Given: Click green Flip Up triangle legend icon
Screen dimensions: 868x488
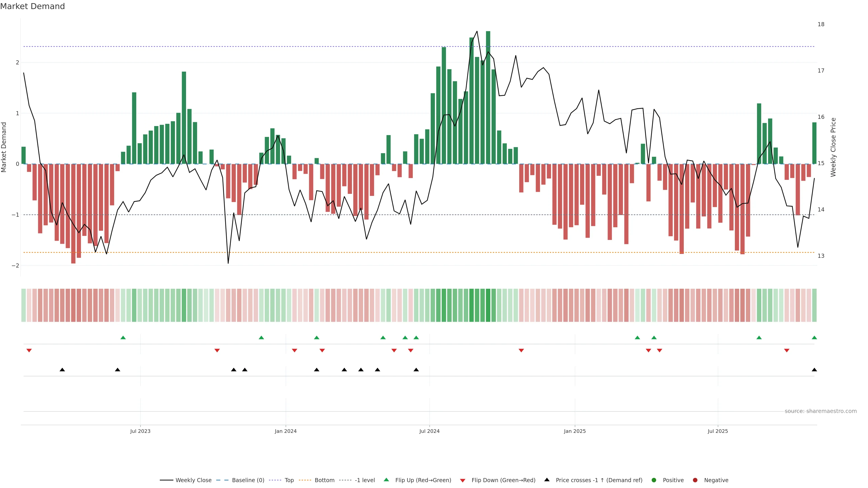Looking at the screenshot, I should tap(387, 480).
